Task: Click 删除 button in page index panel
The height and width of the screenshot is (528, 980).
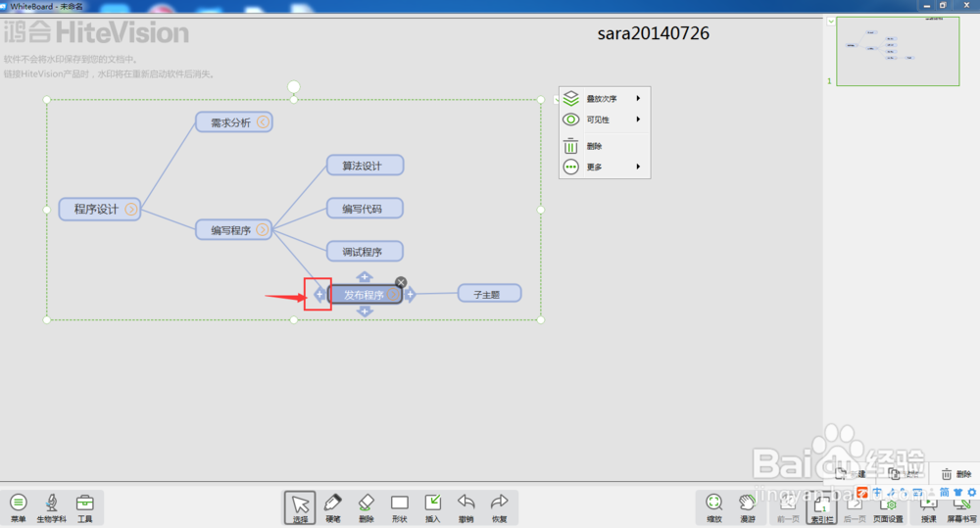Action: click(x=956, y=474)
